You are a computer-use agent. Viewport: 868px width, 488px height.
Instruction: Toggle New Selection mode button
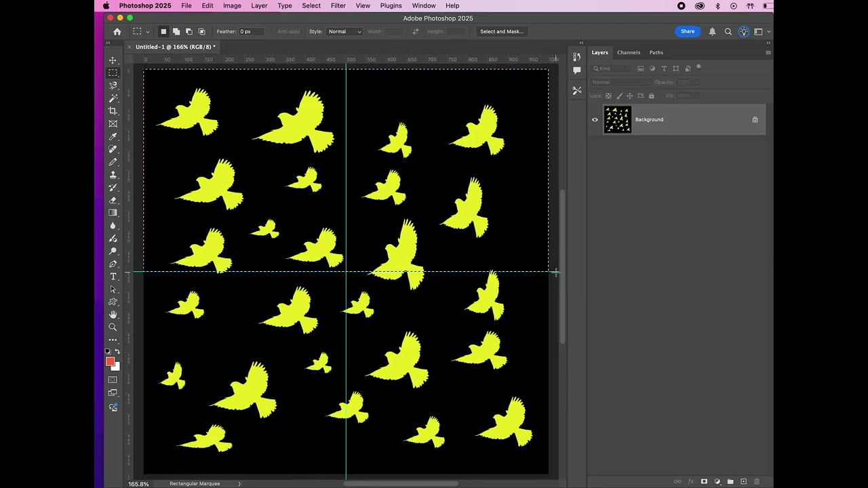163,31
